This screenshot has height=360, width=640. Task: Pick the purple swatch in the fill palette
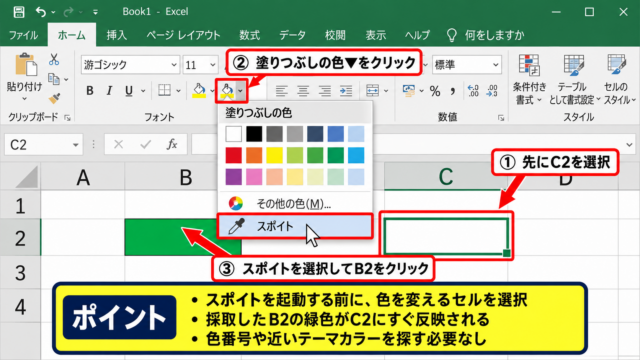point(233,177)
